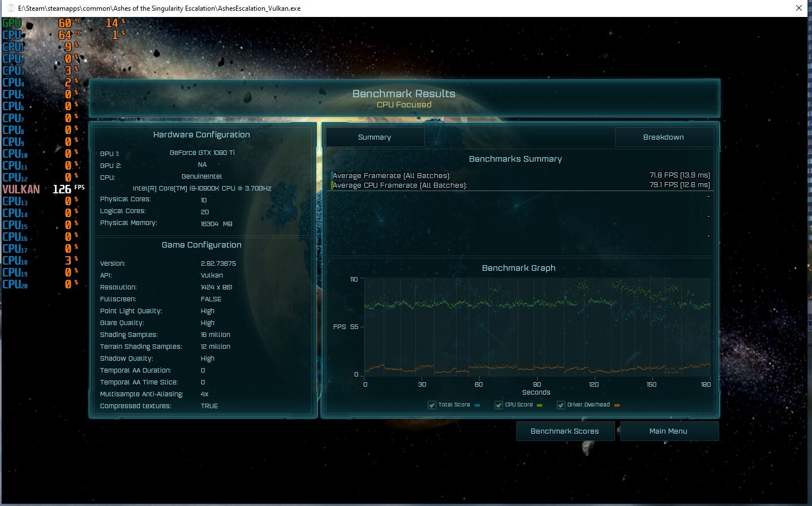Click the Temporal AA Duration label
Screen dimensions: 812x506
136,370
